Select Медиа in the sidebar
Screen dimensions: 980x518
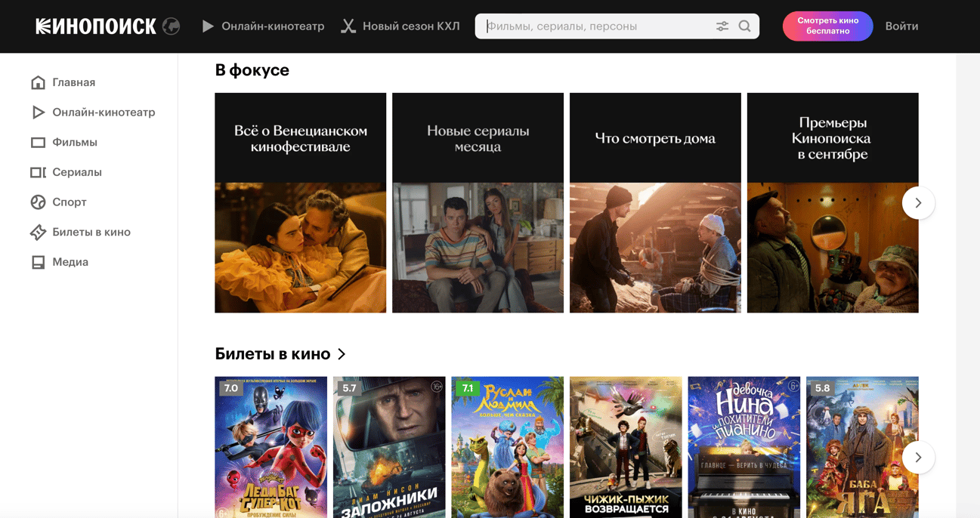(x=70, y=262)
